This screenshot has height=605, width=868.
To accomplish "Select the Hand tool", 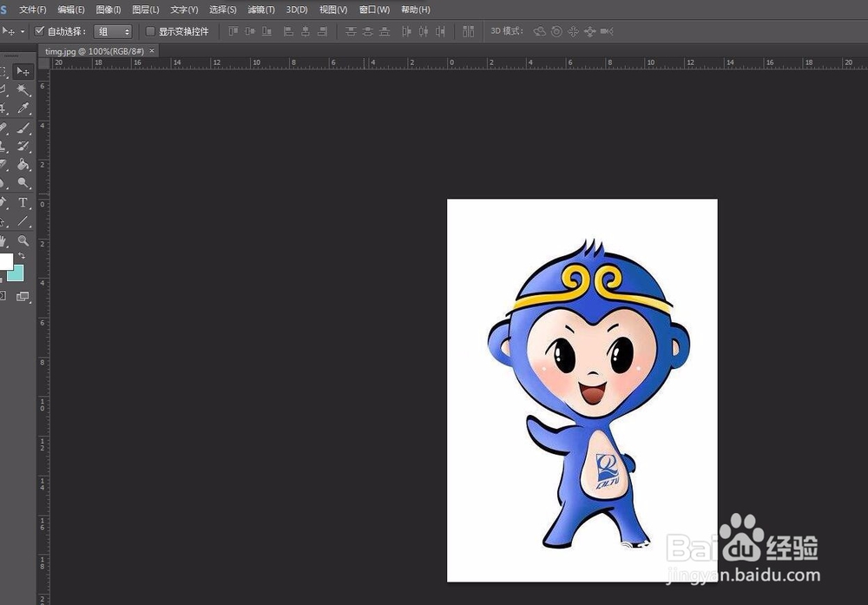I will point(3,240).
